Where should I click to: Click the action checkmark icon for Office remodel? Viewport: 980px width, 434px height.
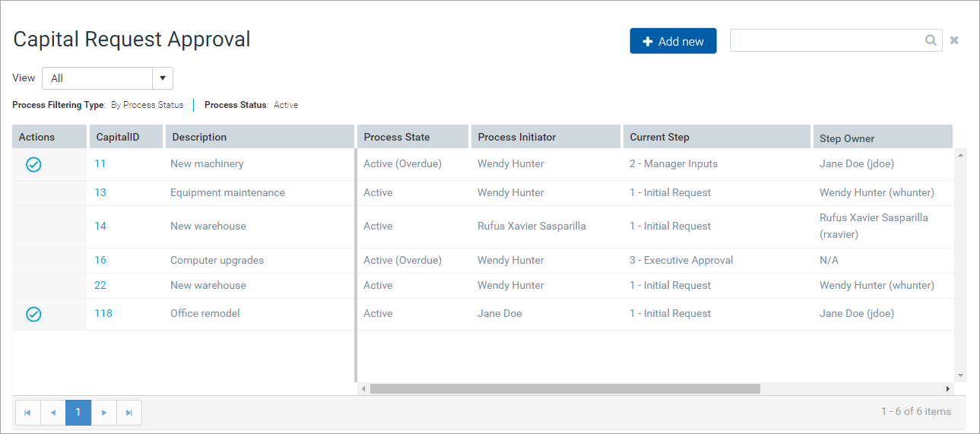(x=33, y=314)
